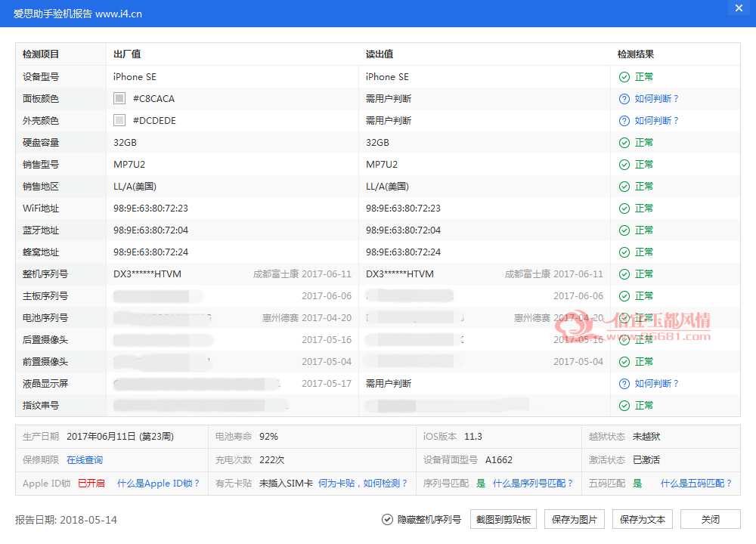Click the 检测结果 column header
The height and width of the screenshot is (544, 756).
coord(636,54)
